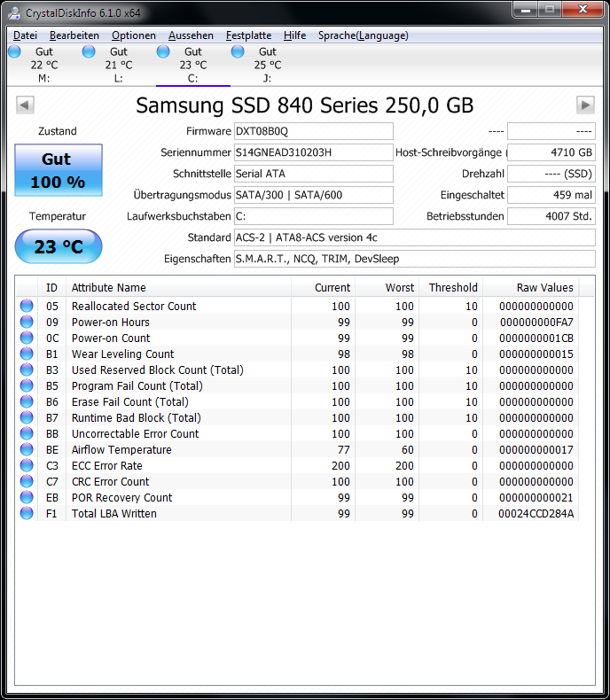Click the Attribute Name column header

[178, 287]
